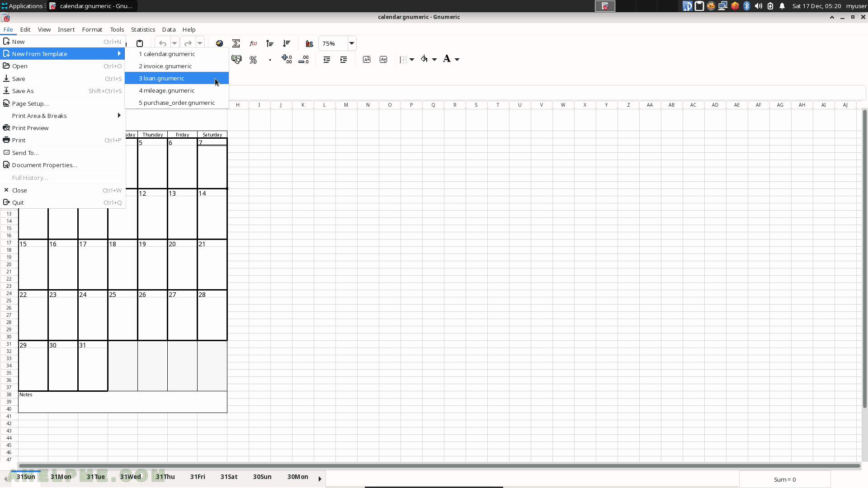Expand the undo history dropdown arrow

point(175,43)
